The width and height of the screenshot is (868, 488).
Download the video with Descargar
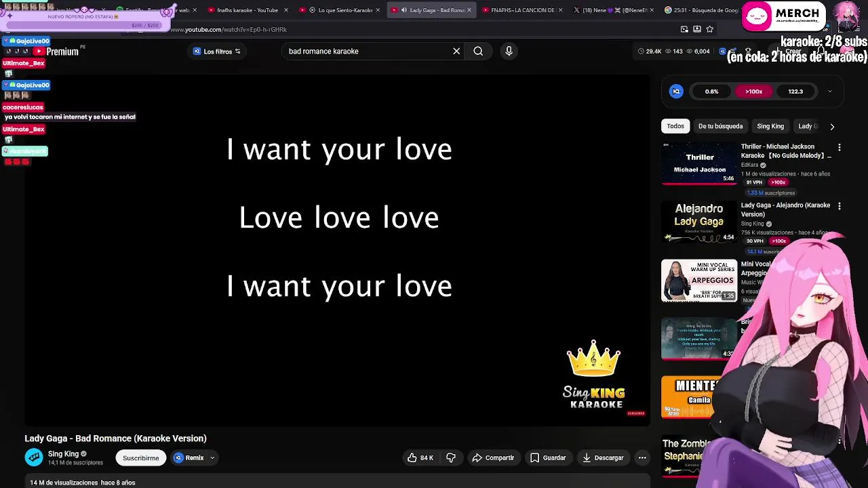point(603,457)
